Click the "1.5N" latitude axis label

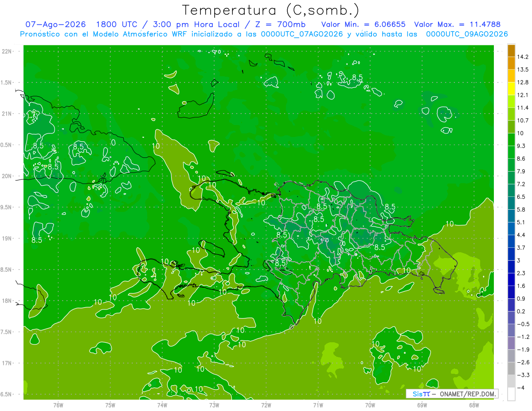coord(6,82)
